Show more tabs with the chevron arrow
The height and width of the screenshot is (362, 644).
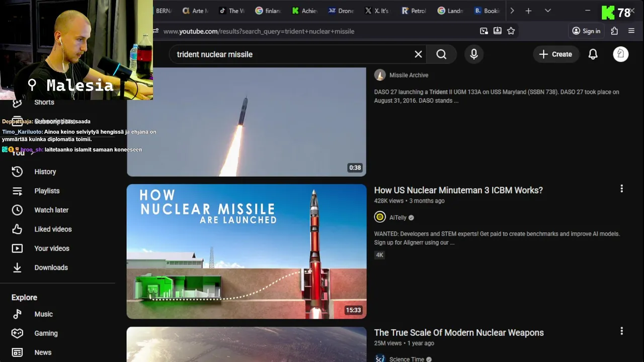[x=512, y=11]
